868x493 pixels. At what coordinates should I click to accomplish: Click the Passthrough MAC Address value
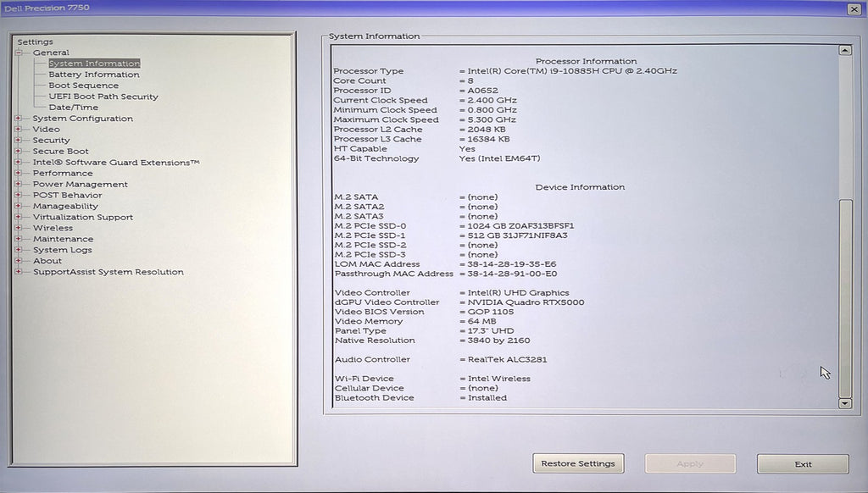(513, 274)
